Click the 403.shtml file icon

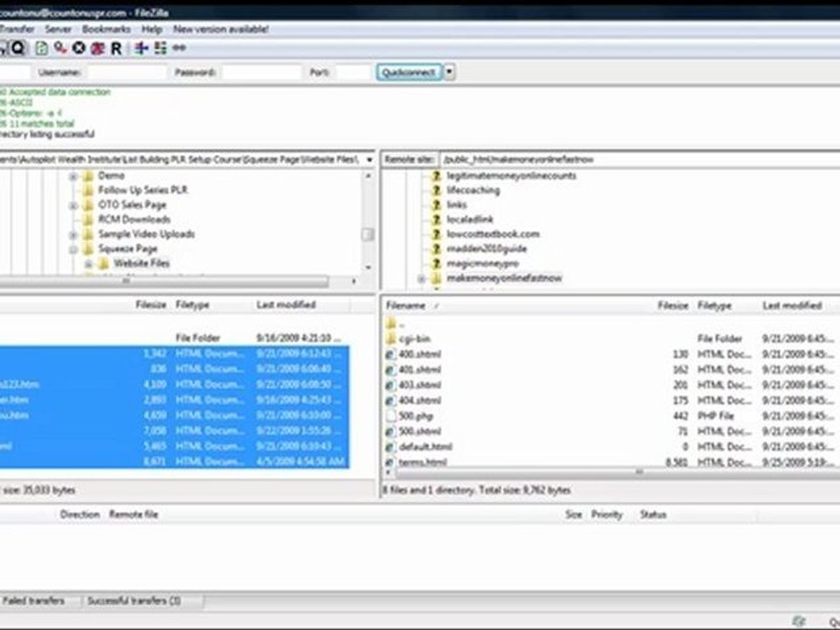click(390, 385)
